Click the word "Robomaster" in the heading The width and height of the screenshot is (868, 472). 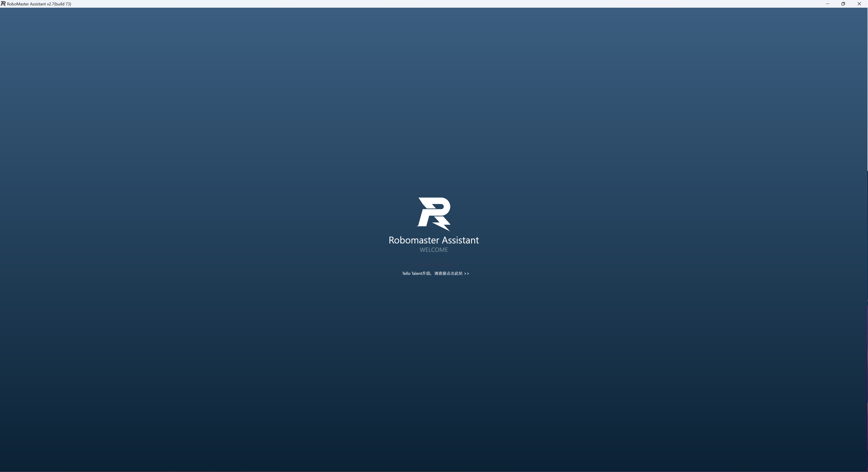tap(414, 240)
